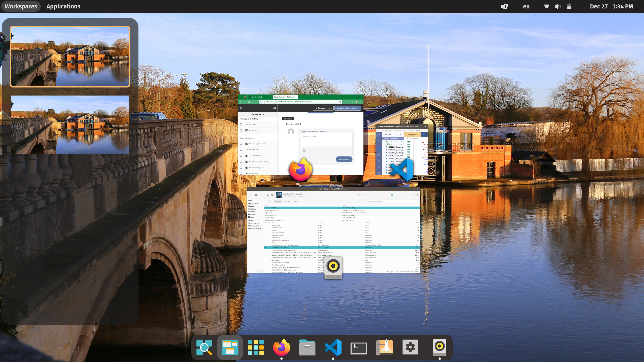Viewport: 644px width, 362px height.
Task: Select the track 'Las coplas' in Rhythmbox
Action: click(276, 260)
